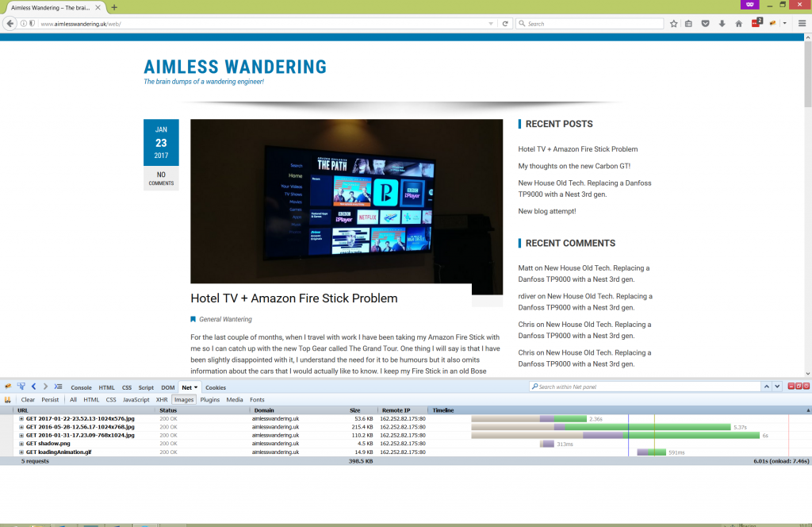Screen dimensions: 812x527
Task: Switch the filter to All requests
Action: pos(74,399)
